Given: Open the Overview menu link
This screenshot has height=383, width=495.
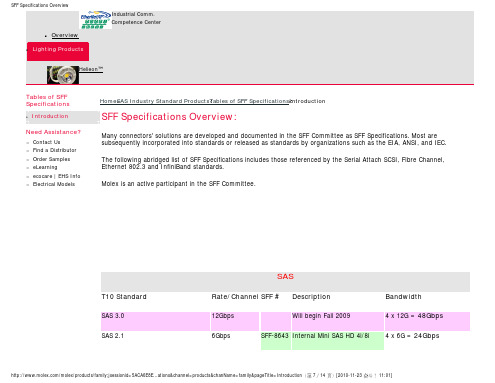Looking at the screenshot, I should pos(65,35).
